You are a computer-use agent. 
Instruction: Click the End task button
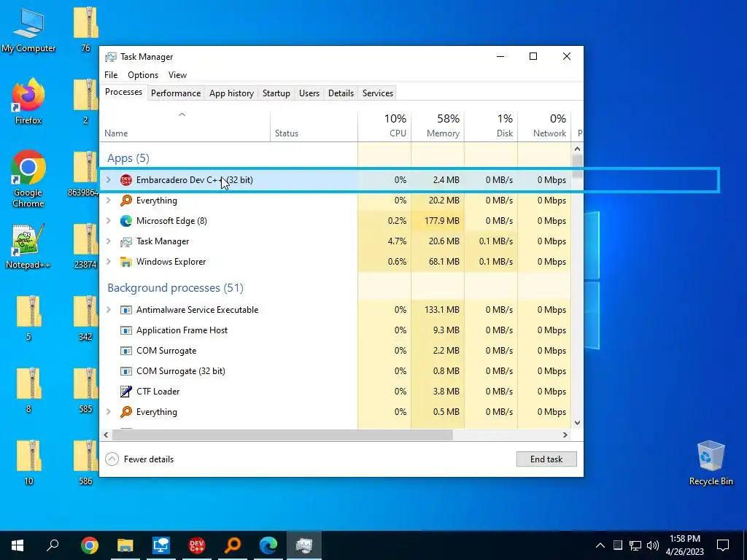(x=546, y=459)
